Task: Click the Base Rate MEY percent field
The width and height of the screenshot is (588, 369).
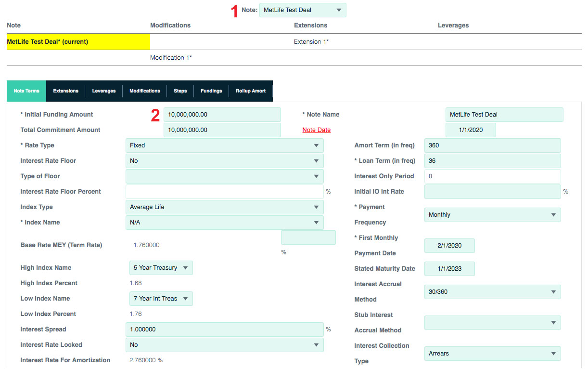Action: click(x=308, y=237)
